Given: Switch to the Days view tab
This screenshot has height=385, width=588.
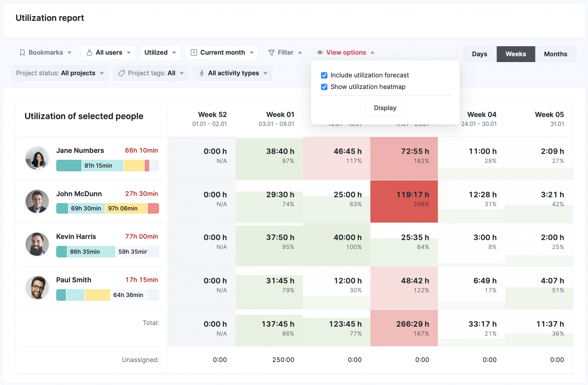Looking at the screenshot, I should pos(479,54).
